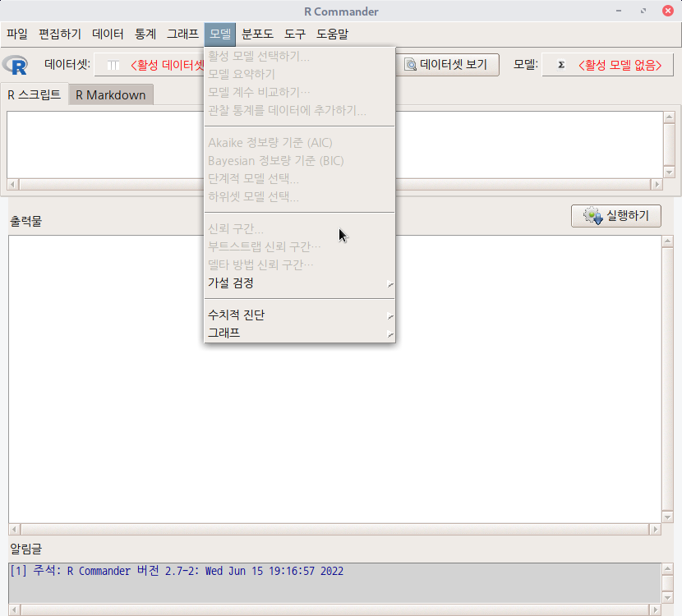The width and height of the screenshot is (682, 616).
Task: Click the magnifier icon on 데이터셋 보기
Action: coord(410,65)
